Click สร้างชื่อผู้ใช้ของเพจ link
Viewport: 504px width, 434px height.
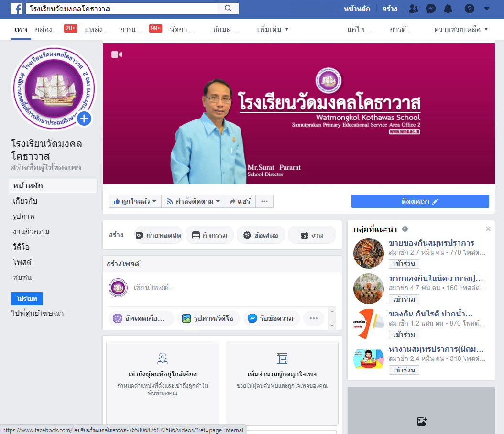click(46, 167)
